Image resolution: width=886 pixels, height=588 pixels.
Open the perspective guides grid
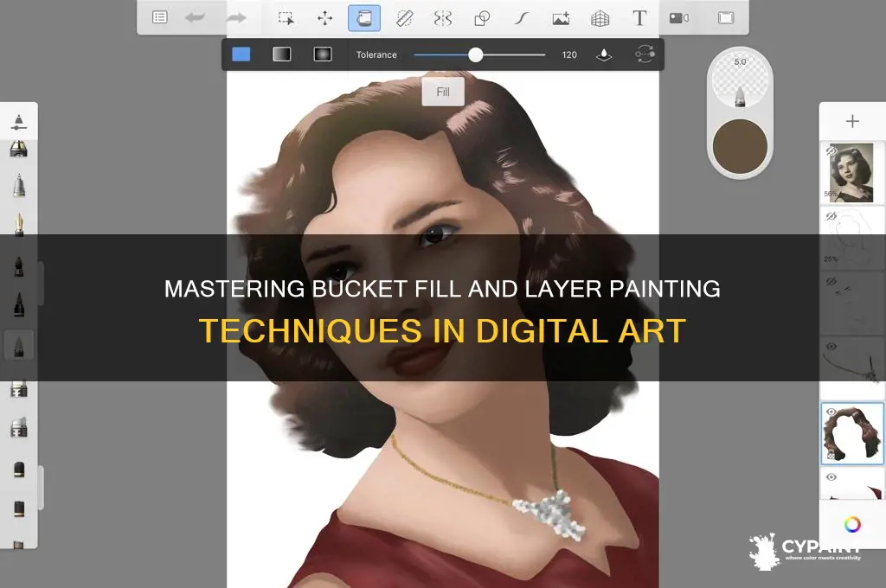point(600,19)
